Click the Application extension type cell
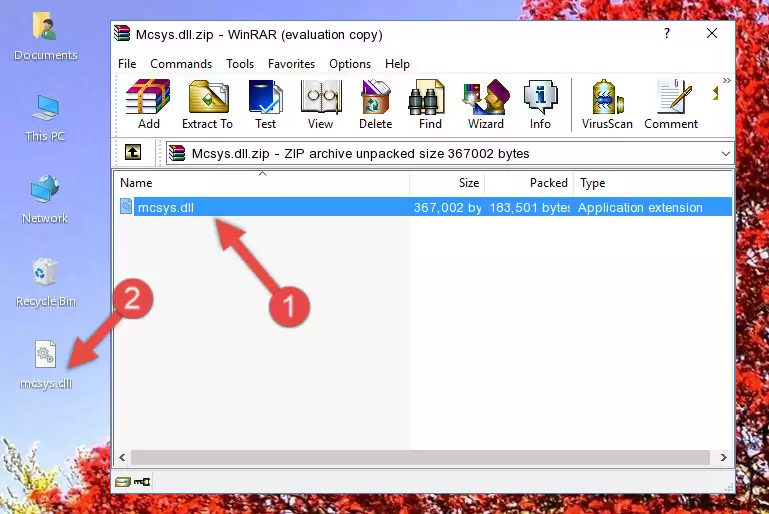The height and width of the screenshot is (514, 769). pos(640,207)
